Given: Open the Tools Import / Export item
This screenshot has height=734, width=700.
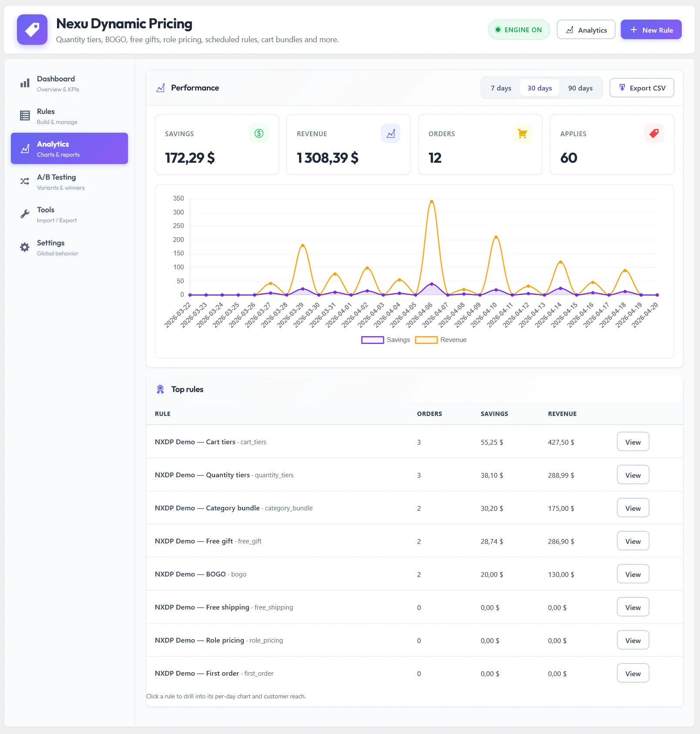Looking at the screenshot, I should point(69,214).
